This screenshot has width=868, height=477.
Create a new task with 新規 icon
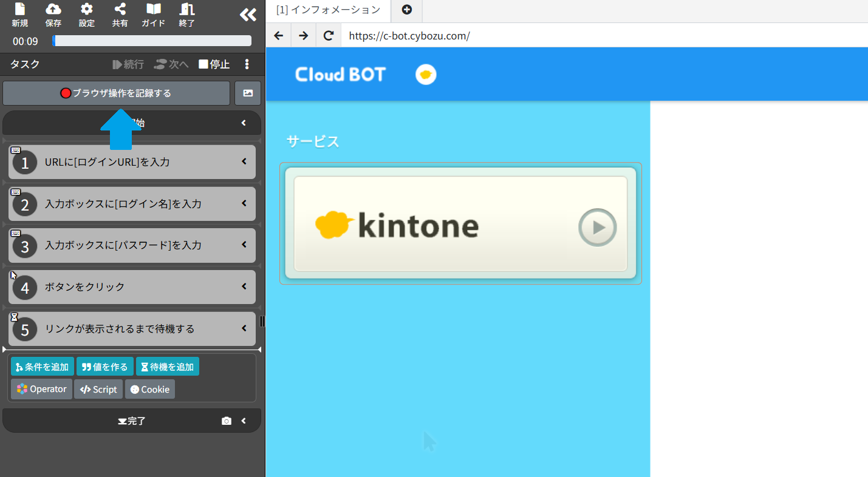[x=20, y=15]
